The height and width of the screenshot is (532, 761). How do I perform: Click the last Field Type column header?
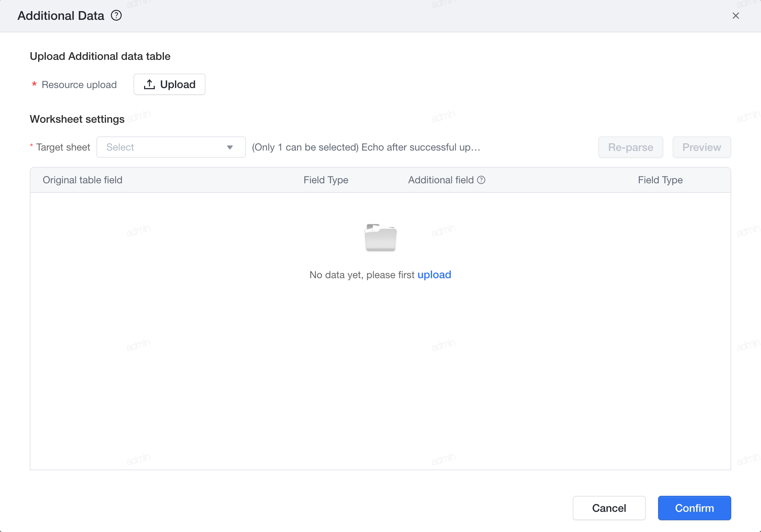coord(660,180)
